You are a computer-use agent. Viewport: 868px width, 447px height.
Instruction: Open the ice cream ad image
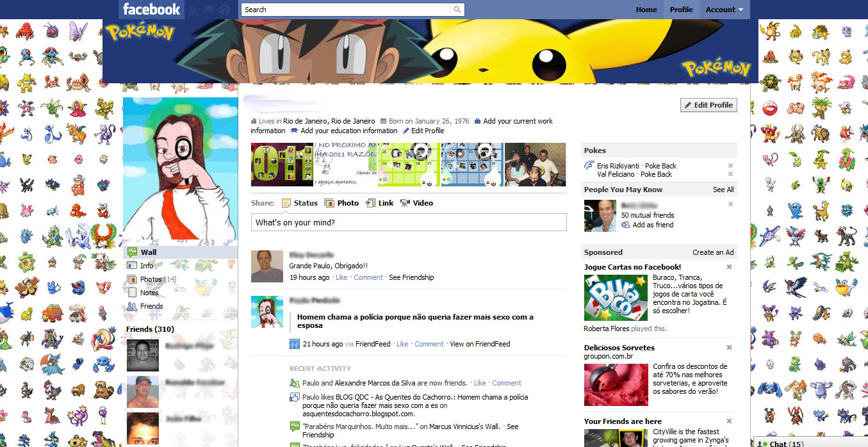[x=616, y=385]
